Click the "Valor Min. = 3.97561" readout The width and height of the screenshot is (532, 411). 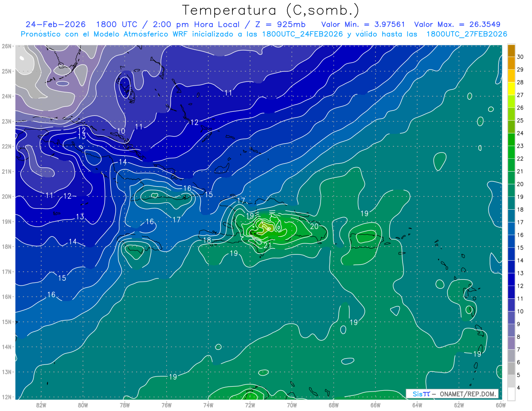coord(364,24)
